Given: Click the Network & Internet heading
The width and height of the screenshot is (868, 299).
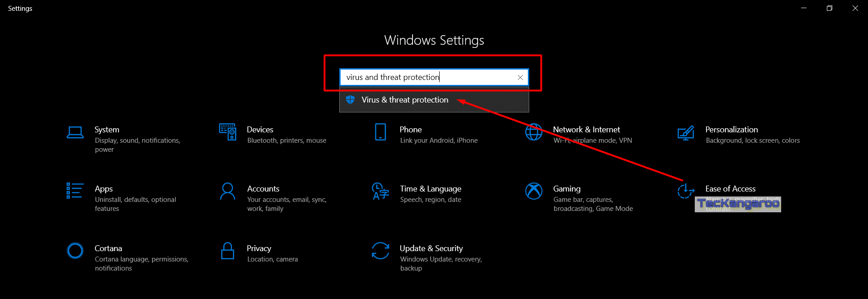Looking at the screenshot, I should (x=586, y=130).
